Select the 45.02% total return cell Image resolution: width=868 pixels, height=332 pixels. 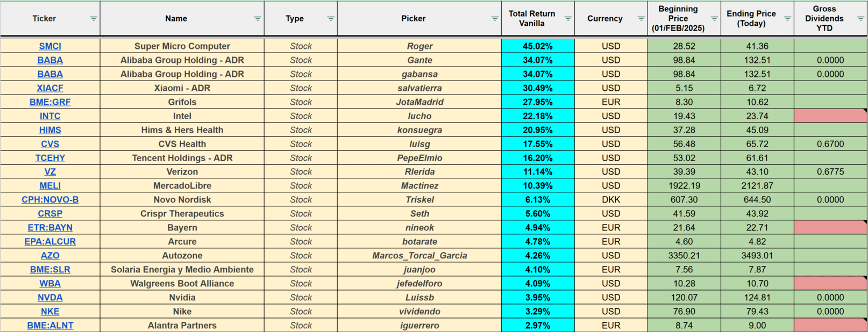538,46
